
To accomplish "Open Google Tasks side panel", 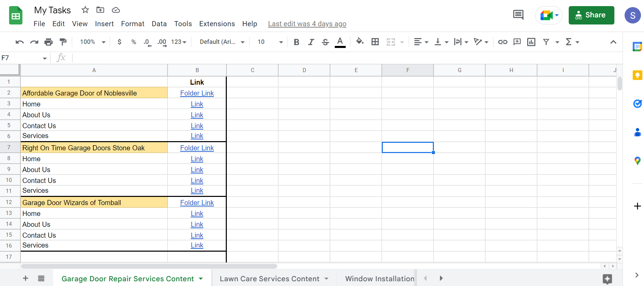I will [637, 104].
